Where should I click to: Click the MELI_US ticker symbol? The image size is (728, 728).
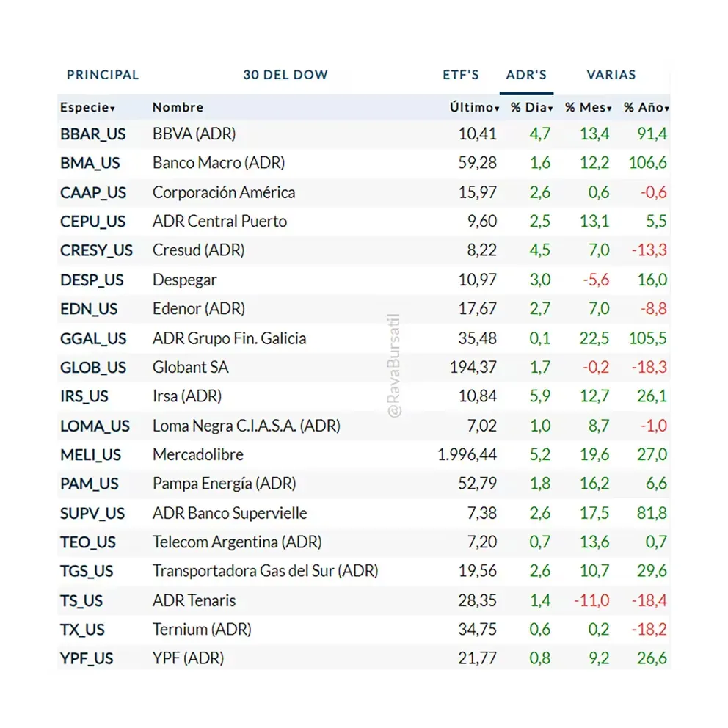pyautogui.click(x=91, y=455)
